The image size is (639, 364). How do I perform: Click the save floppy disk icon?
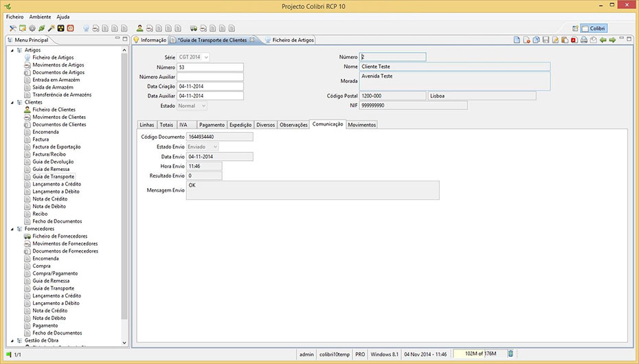546,41
